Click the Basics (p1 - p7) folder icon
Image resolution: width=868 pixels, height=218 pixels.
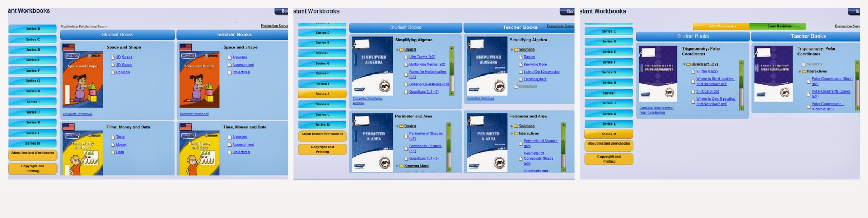(688, 64)
